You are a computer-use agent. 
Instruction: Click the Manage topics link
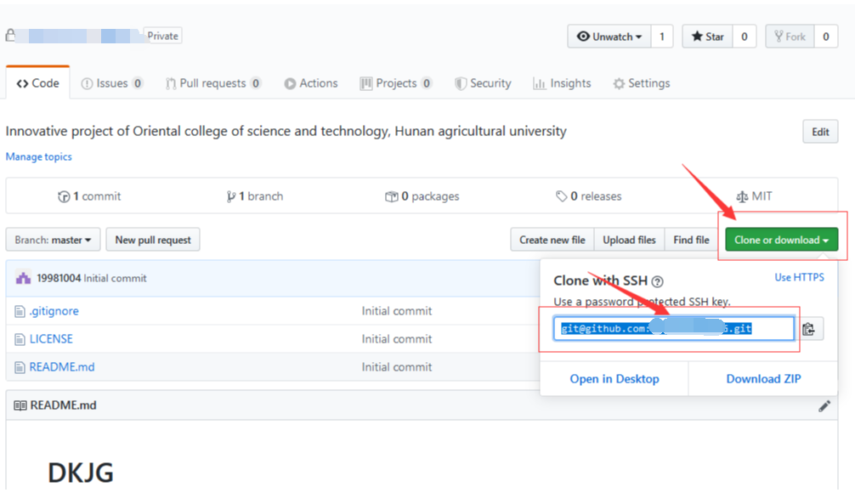(39, 156)
